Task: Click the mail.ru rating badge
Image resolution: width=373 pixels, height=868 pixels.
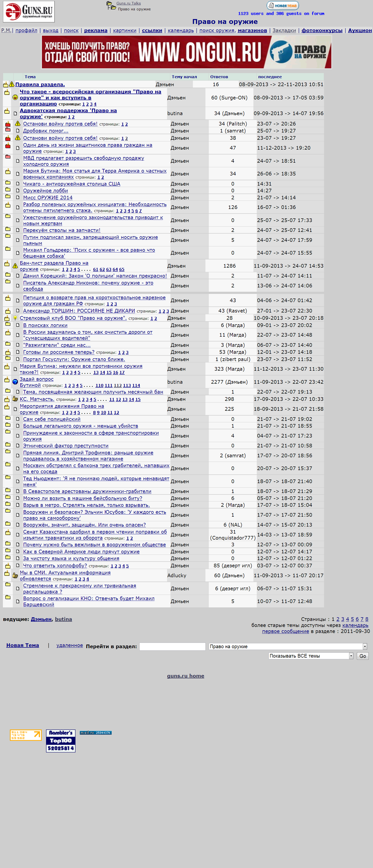Action: [96, 733]
